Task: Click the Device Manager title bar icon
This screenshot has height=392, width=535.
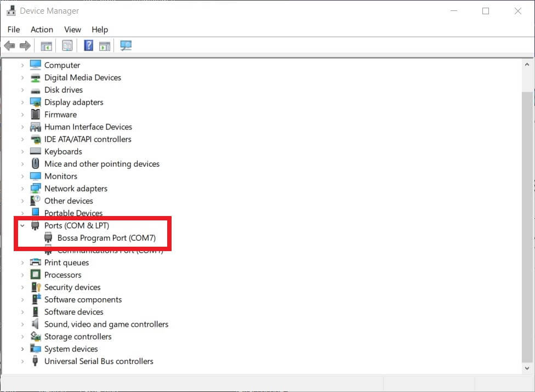Action: coord(12,10)
